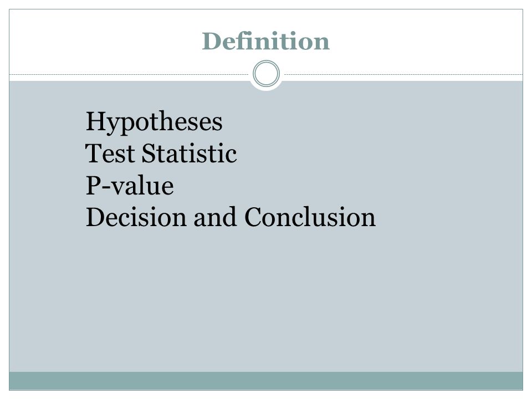The width and height of the screenshot is (532, 399).
Task: Select the Test Statistic line
Action: [161, 154]
